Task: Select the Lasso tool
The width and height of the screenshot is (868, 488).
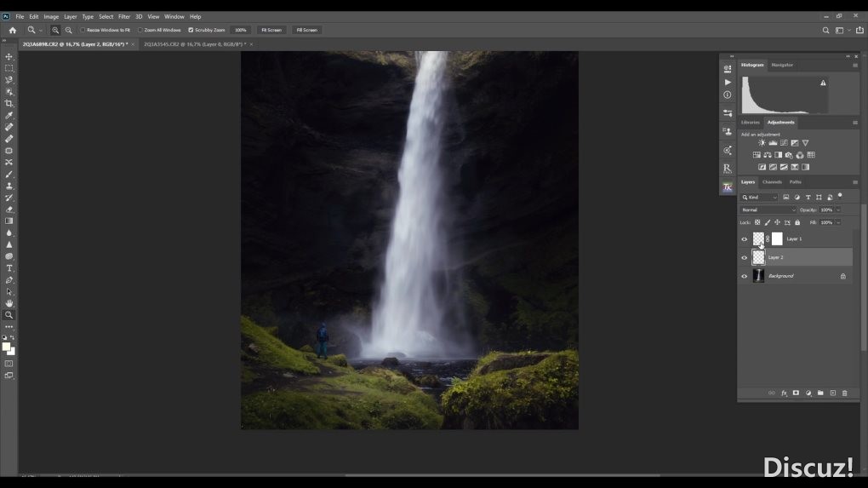Action: point(9,80)
